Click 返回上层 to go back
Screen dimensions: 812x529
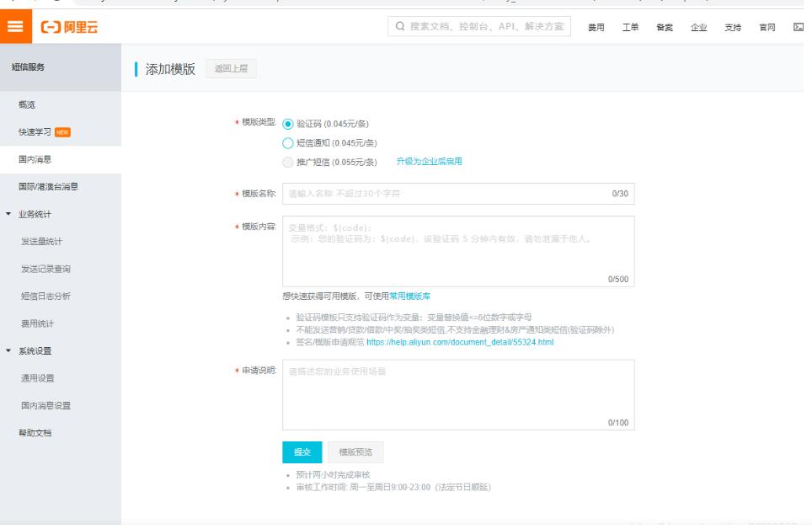coord(231,69)
